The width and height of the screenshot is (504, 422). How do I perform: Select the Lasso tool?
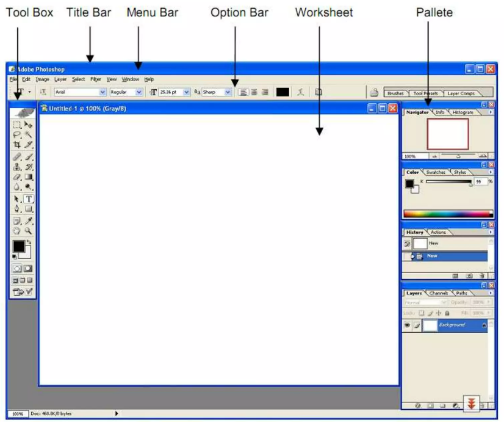(x=17, y=134)
